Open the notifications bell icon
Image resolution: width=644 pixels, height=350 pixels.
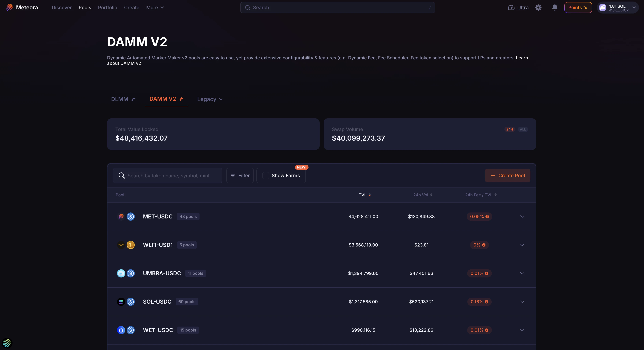(554, 8)
